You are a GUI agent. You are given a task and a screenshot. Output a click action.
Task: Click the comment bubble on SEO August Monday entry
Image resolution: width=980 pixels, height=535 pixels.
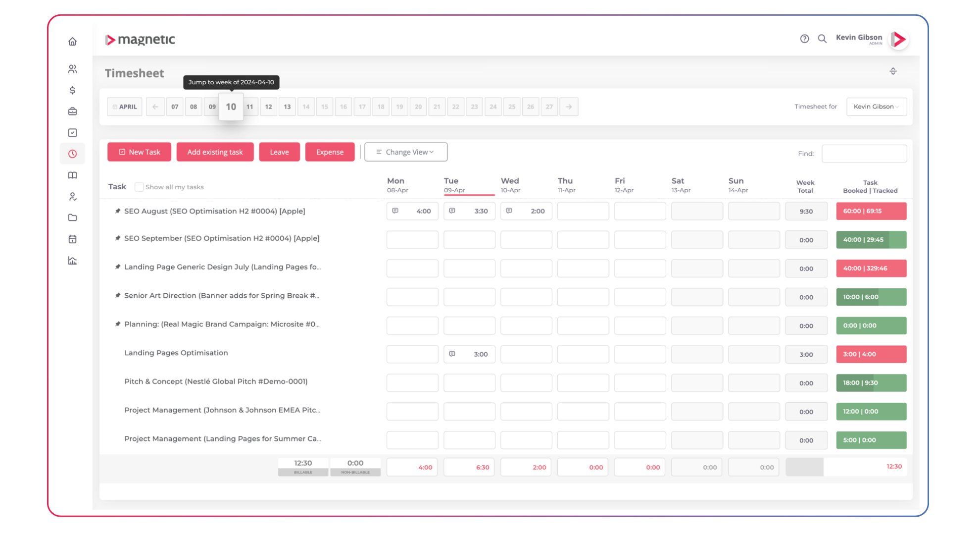(394, 211)
